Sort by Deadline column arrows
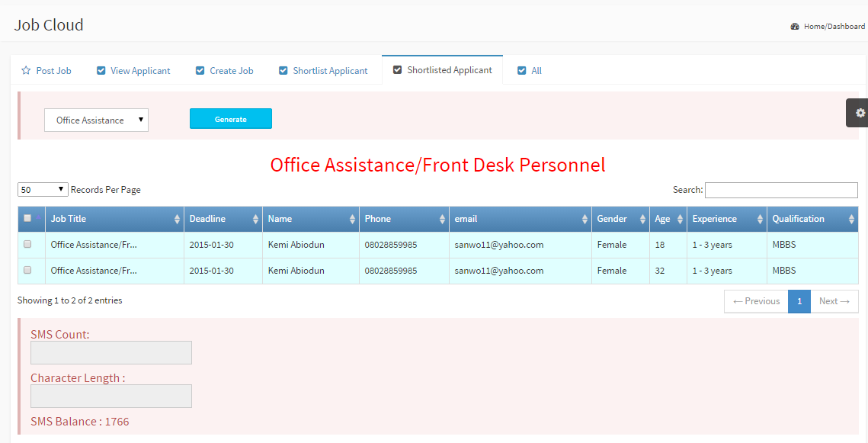The image size is (868, 443). (x=256, y=220)
